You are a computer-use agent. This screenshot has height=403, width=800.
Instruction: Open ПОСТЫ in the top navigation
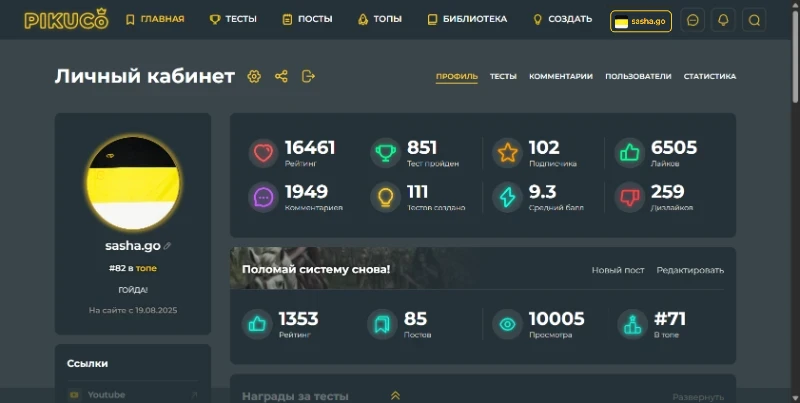tap(307, 19)
